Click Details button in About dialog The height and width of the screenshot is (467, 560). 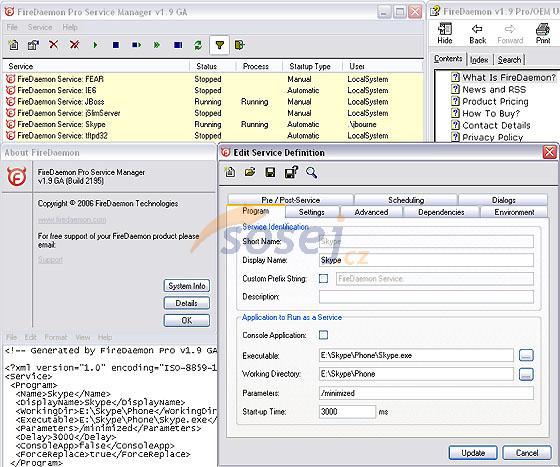pyautogui.click(x=187, y=303)
